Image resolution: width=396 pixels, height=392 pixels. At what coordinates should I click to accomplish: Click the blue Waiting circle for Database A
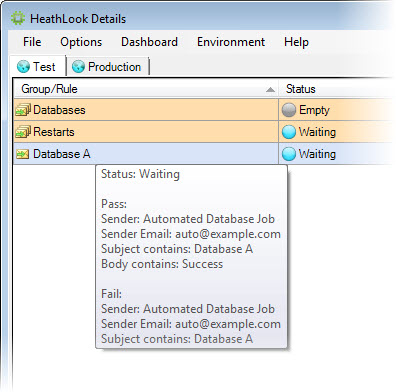(x=289, y=154)
